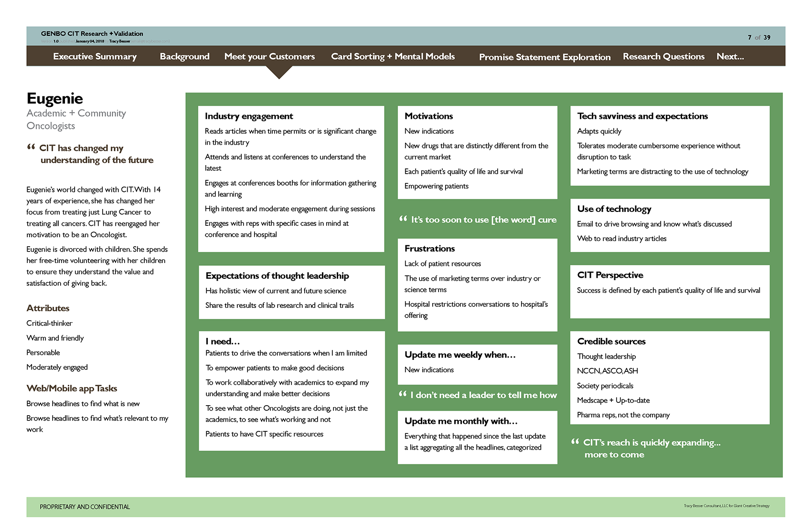Open Card Sorting + Mental Models tab
The height and width of the screenshot is (525, 812).
click(393, 56)
